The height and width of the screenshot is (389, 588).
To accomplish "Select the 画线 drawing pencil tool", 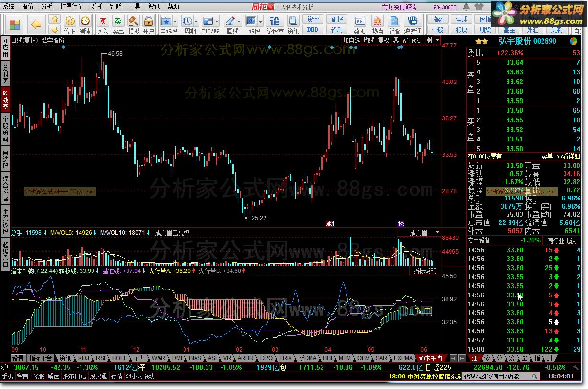I will [230, 22].
